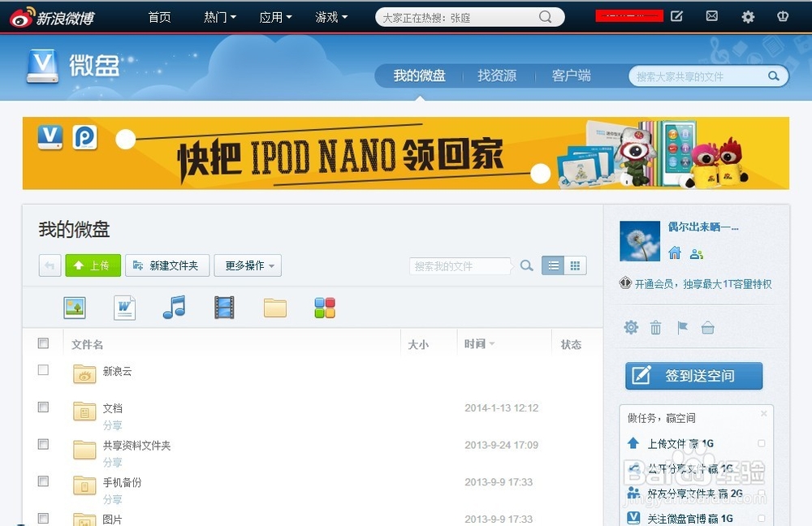
Task: Click the Weipan V disk logo
Action: (x=42, y=66)
